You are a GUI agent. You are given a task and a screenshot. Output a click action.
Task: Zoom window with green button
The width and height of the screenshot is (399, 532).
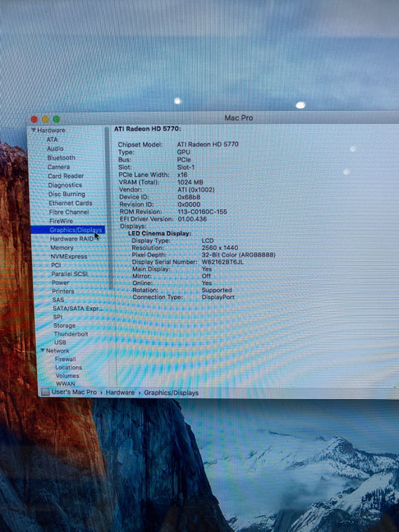pos(56,119)
